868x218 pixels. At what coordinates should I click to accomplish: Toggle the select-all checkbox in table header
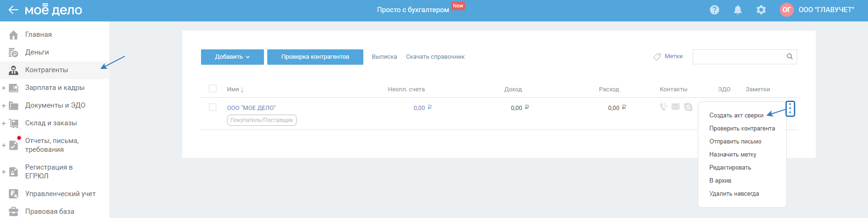pyautogui.click(x=213, y=89)
